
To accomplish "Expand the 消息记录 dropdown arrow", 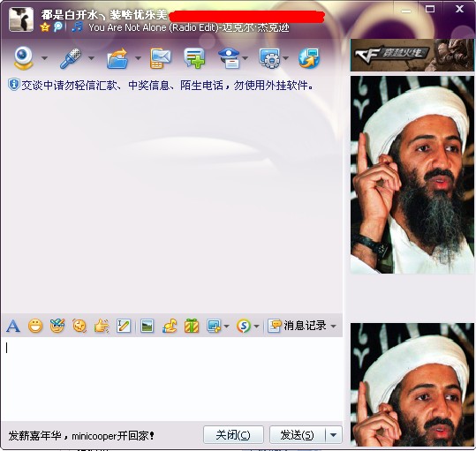I will (333, 327).
